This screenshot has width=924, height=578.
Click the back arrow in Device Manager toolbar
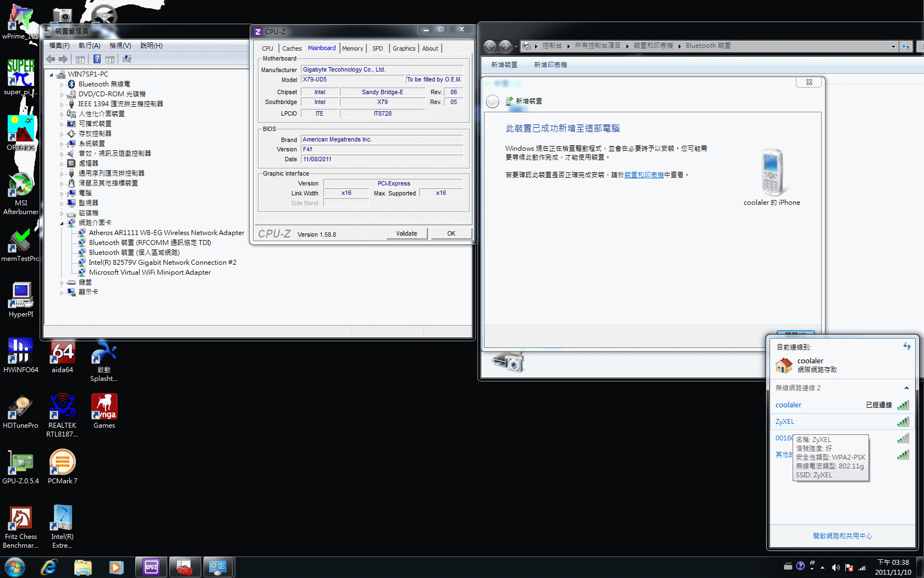pyautogui.click(x=51, y=59)
